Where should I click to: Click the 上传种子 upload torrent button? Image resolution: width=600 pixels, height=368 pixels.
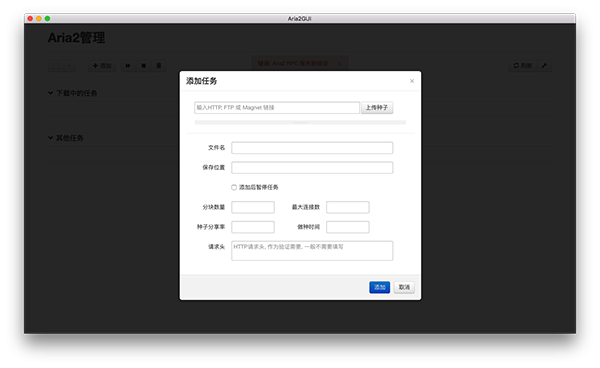[377, 107]
